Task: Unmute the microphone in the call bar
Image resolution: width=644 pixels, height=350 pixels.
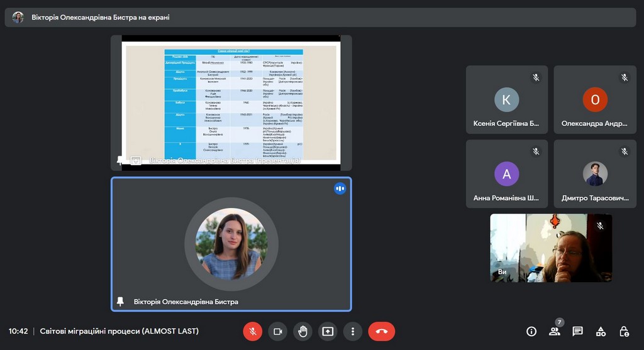Action: (x=252, y=331)
